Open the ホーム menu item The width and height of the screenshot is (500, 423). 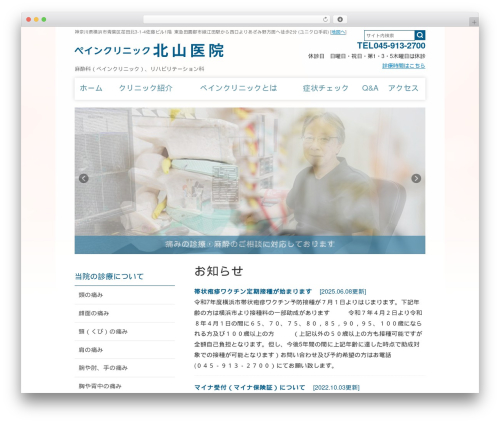click(91, 88)
